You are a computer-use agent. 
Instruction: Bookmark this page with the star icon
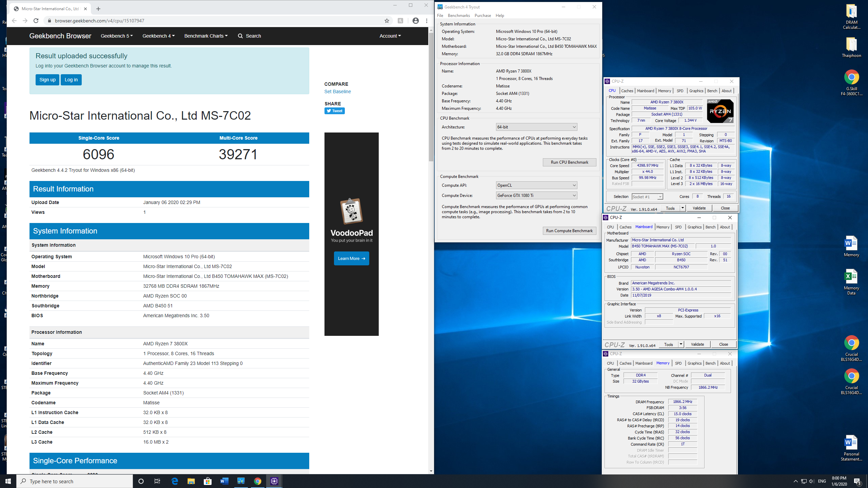tap(387, 21)
